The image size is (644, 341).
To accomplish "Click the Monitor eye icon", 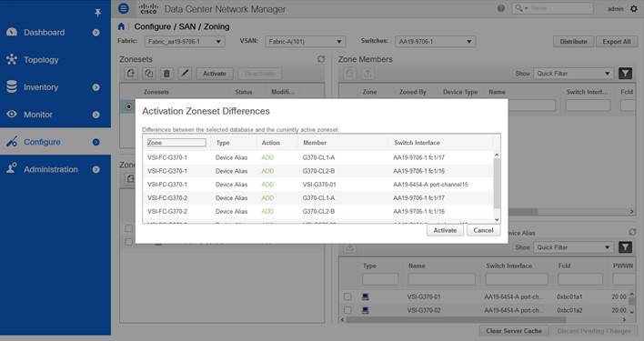I will (x=12, y=114).
